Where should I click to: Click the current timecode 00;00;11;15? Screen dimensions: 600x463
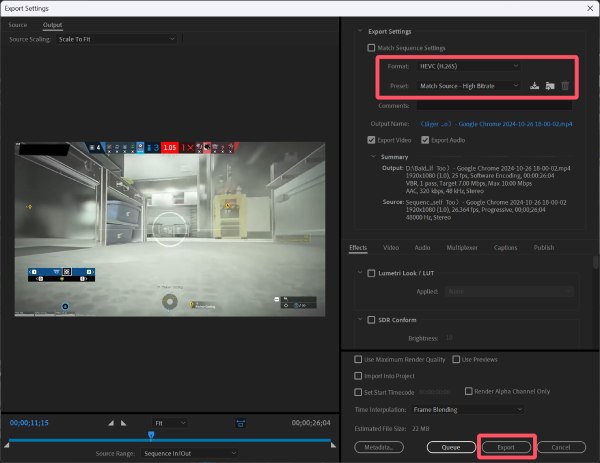click(x=29, y=423)
